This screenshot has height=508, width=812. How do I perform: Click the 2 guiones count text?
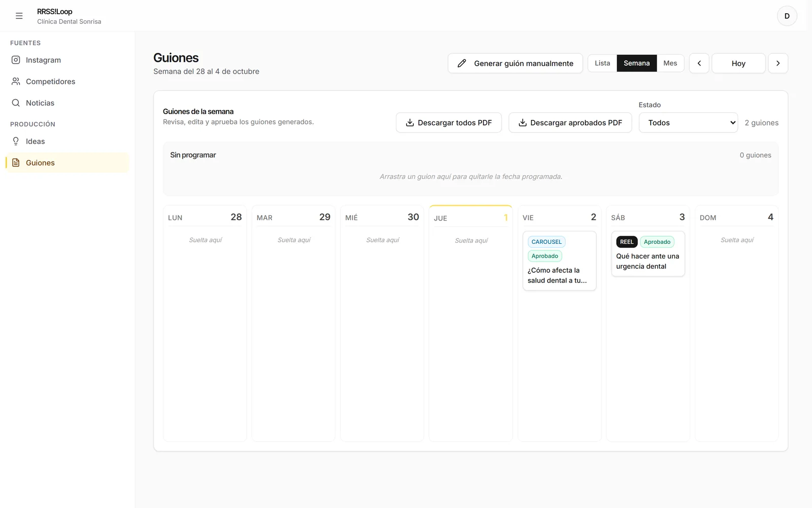[x=761, y=122]
